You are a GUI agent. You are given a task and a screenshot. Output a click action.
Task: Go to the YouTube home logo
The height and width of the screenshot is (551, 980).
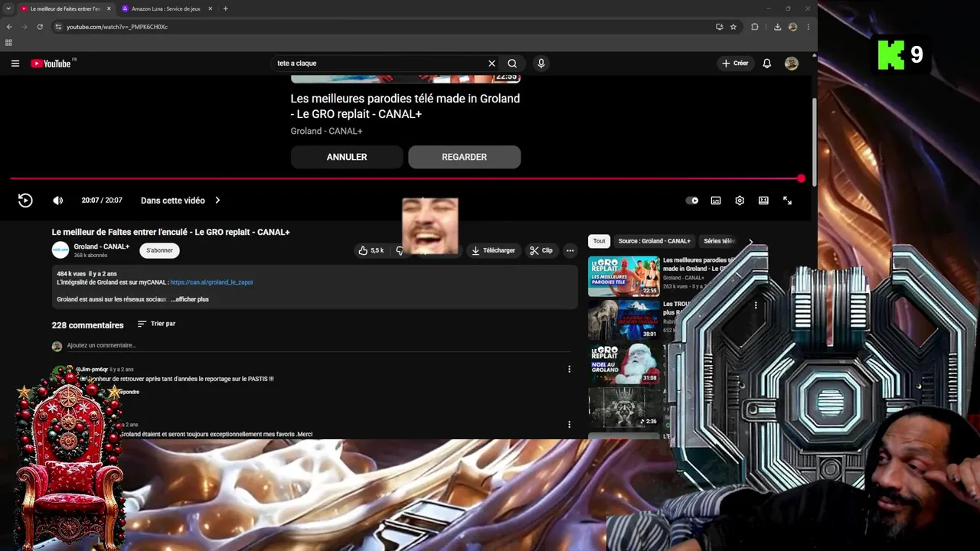click(52, 64)
